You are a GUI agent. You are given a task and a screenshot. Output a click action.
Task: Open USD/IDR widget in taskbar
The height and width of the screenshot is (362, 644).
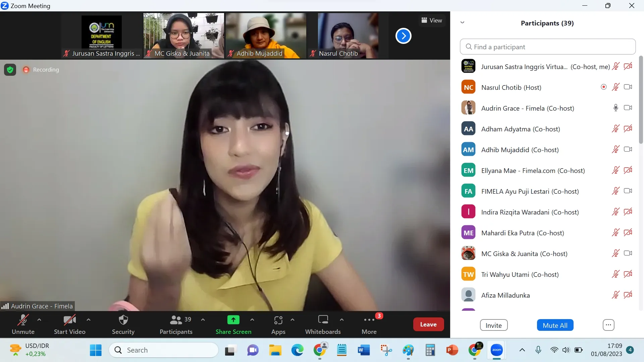point(30,350)
